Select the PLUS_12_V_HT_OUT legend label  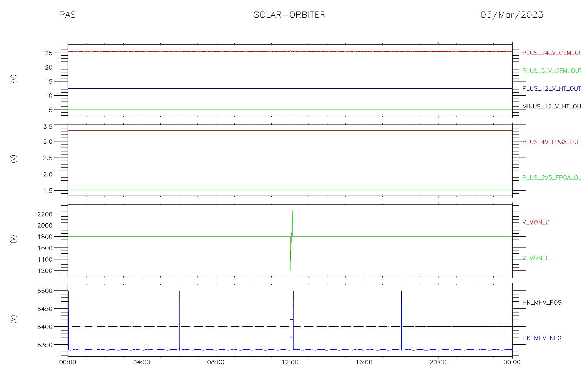551,89
